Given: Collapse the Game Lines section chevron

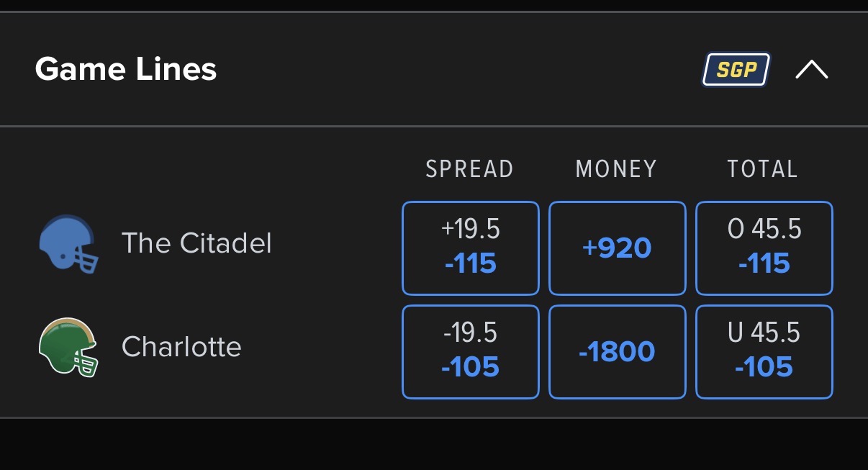Looking at the screenshot, I should [x=812, y=70].
